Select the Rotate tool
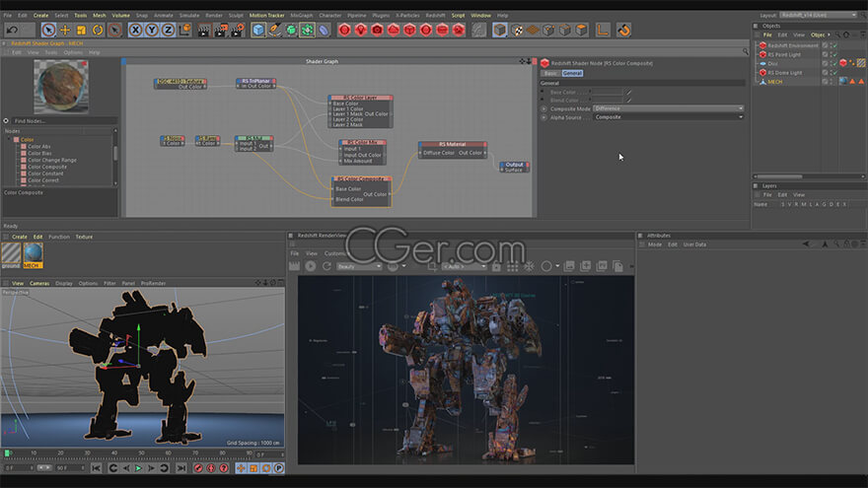This screenshot has width=868, height=488. pyautogui.click(x=98, y=30)
